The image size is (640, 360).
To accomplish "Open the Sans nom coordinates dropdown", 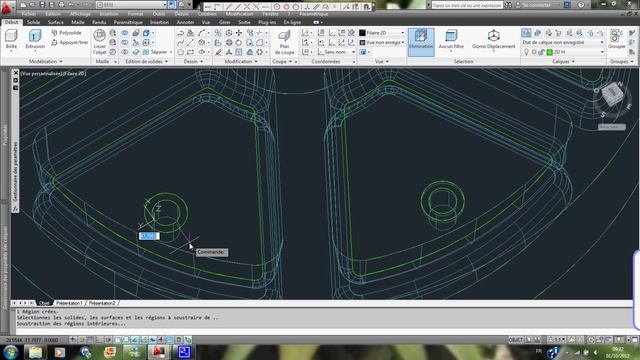I will point(336,52).
